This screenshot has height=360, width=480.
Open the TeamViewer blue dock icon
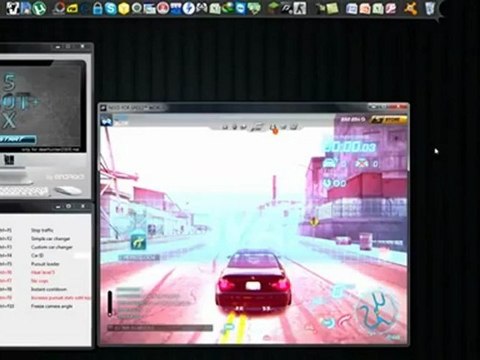point(241,8)
